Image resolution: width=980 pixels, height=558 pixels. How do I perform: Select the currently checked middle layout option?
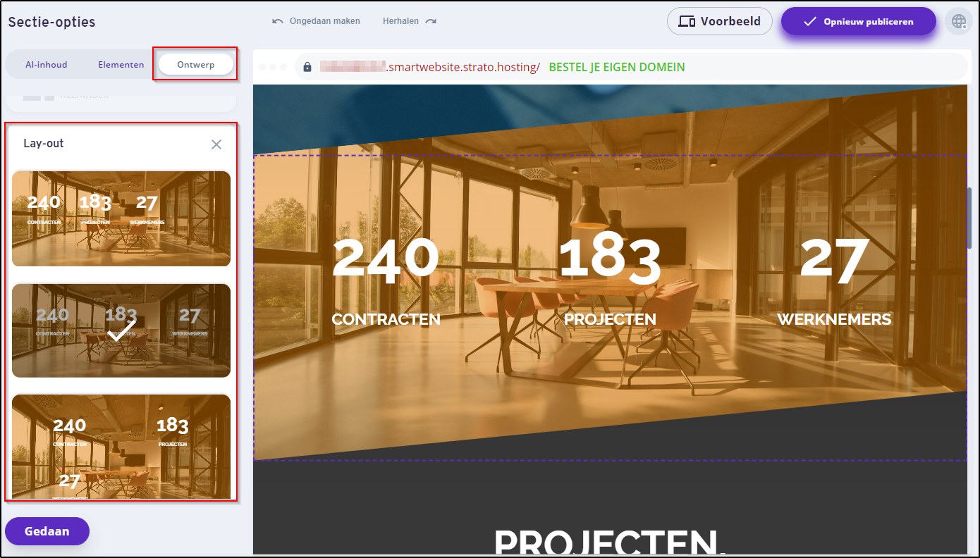(121, 330)
